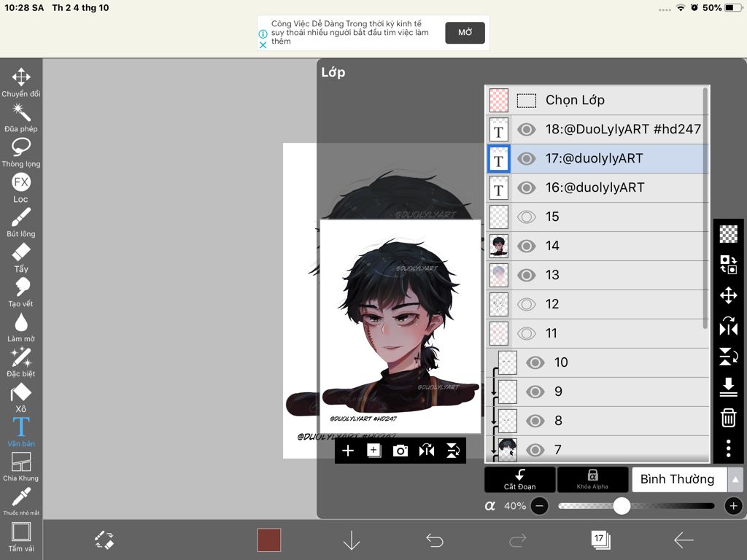This screenshot has width=747, height=560.
Task: Expand blend mode list with the arrow button
Action: tap(735, 479)
